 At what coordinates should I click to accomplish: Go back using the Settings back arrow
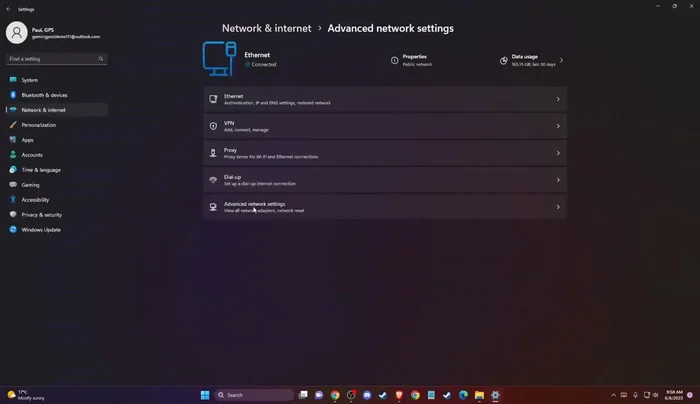8,9
